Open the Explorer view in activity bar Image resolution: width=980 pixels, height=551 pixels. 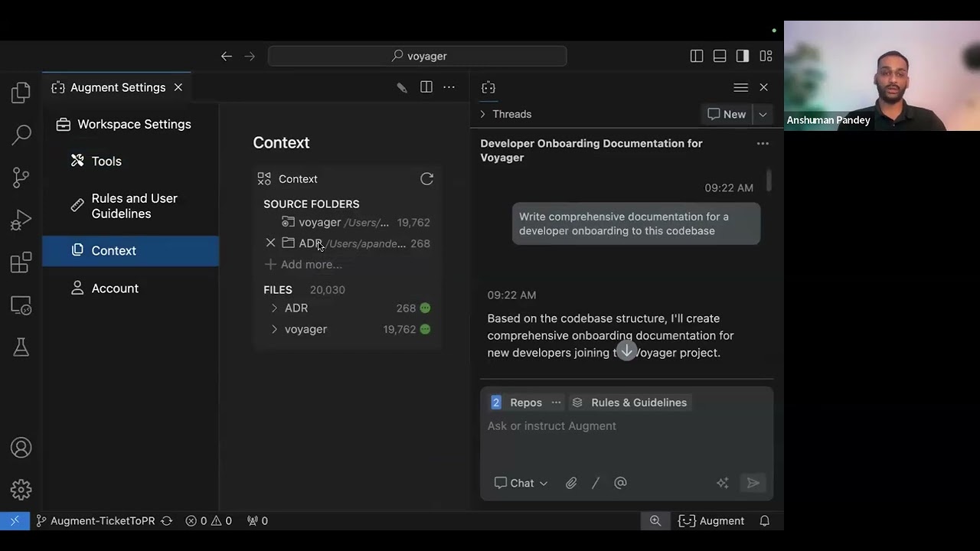point(21,93)
